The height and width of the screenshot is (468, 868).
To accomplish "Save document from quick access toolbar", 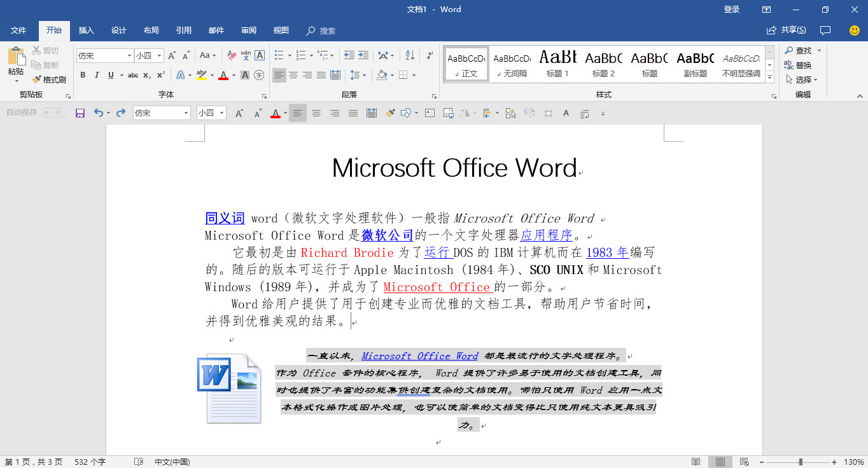I will point(80,113).
